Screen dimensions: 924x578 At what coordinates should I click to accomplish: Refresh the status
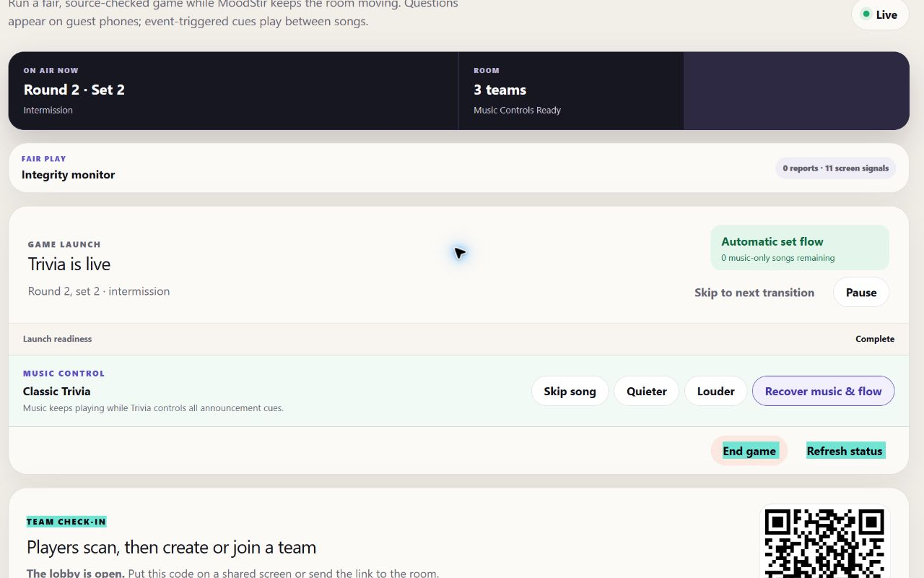click(845, 451)
